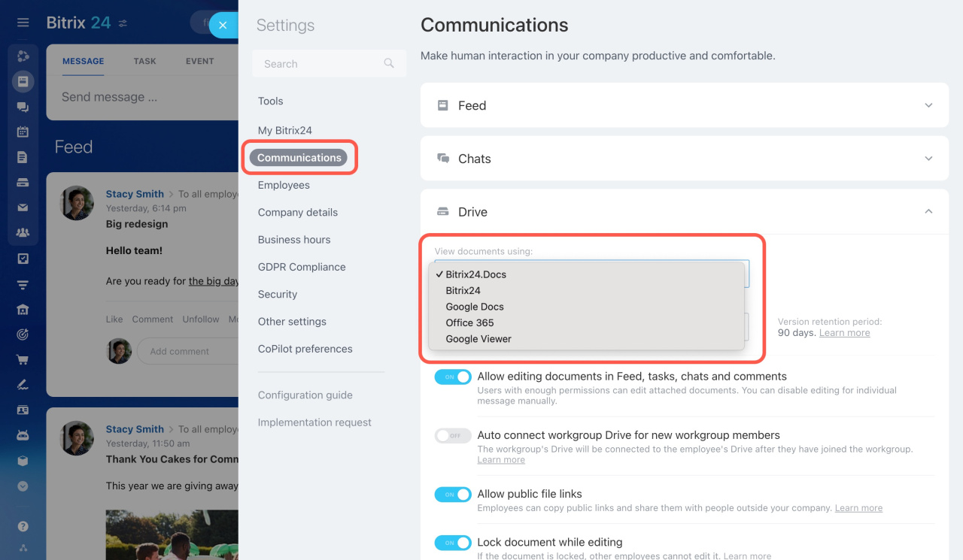Click the magnifier icon in the Settings search
963x560 pixels.
(389, 64)
